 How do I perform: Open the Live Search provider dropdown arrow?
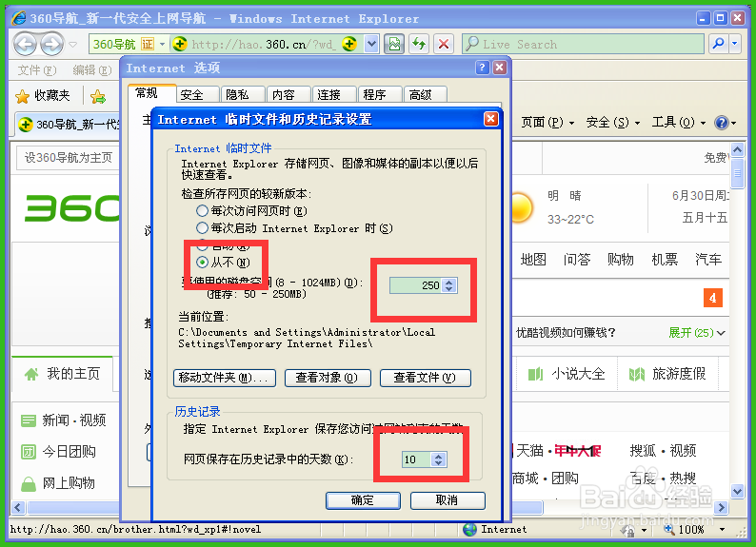tap(735, 44)
